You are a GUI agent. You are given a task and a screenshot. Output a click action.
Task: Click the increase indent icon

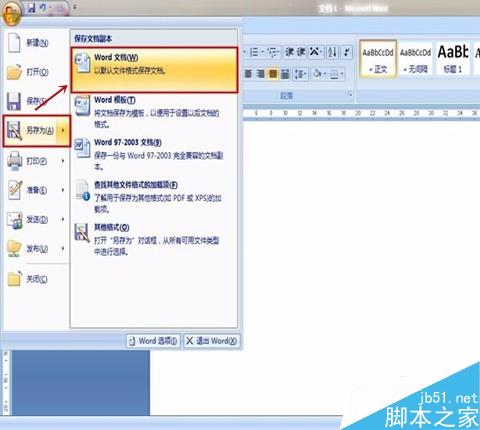301,52
